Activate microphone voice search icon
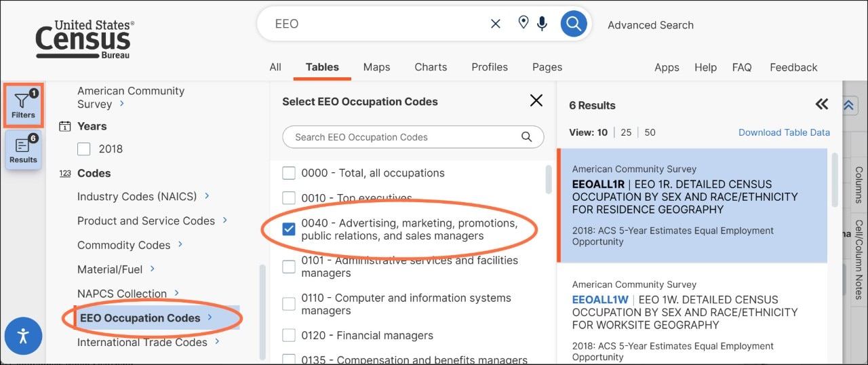The image size is (868, 365). [542, 24]
